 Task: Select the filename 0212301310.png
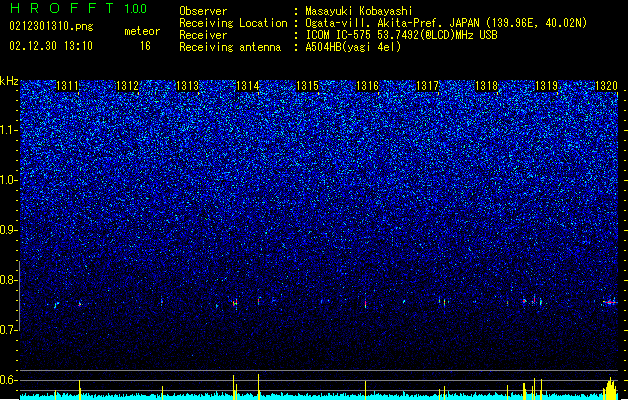pyautogui.click(x=51, y=26)
